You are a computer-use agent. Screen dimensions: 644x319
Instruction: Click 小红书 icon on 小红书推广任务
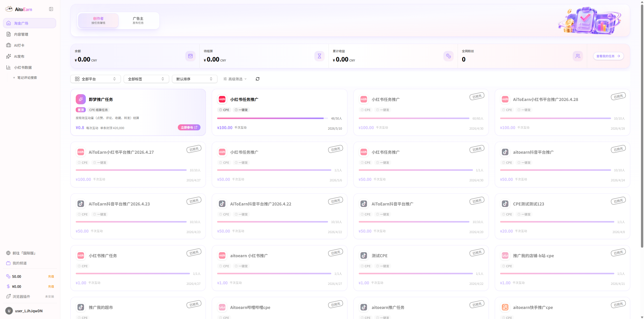(81, 255)
